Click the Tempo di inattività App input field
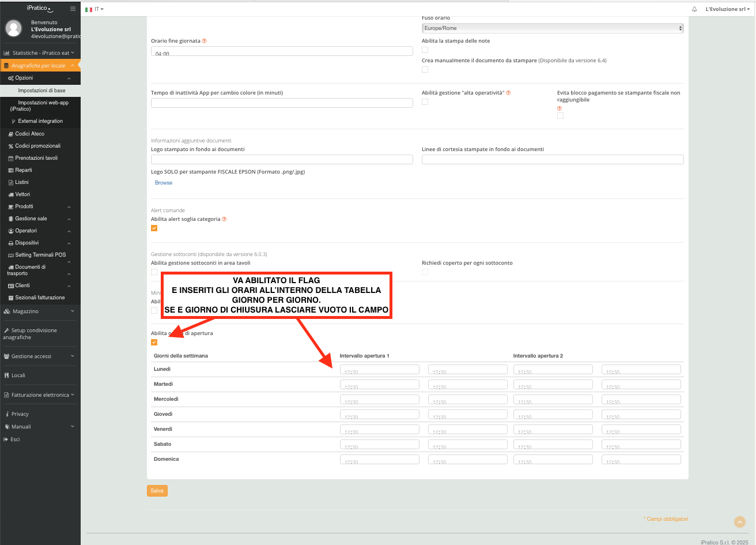The width and height of the screenshot is (756, 545). coord(282,103)
